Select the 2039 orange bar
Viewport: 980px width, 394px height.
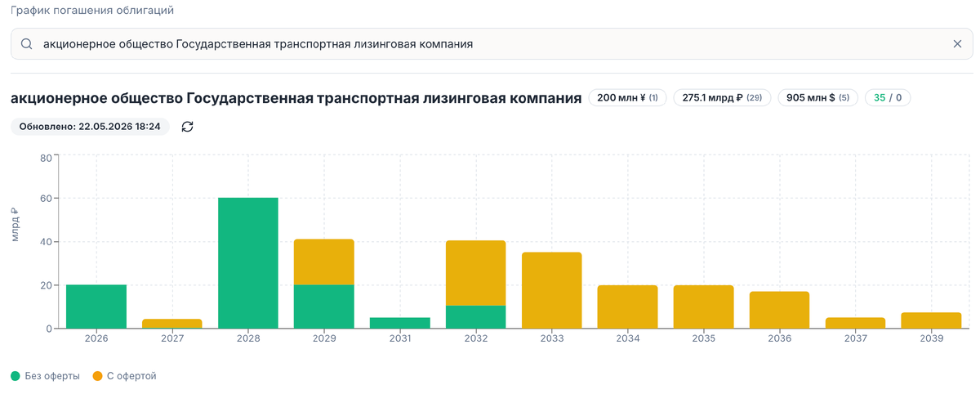click(x=931, y=320)
